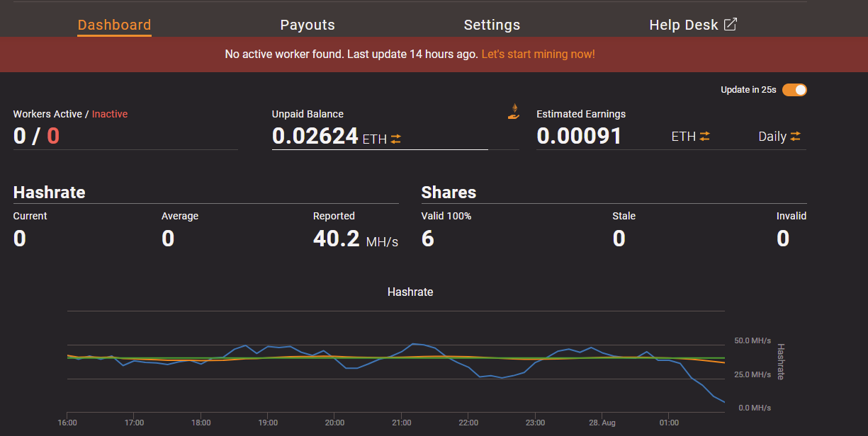Screen dimensions: 868x436
Task: Click swap arrows icon beside Unpaid Balance ETH
Action: click(395, 139)
